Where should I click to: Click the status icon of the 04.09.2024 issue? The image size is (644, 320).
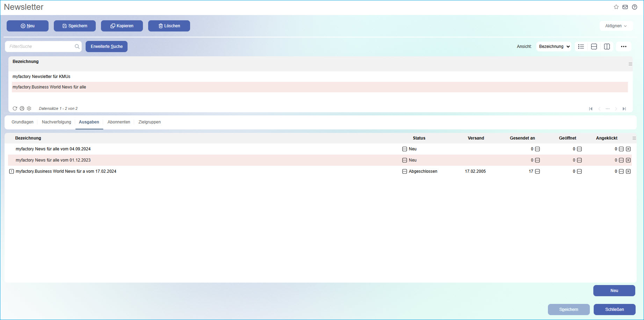click(405, 149)
